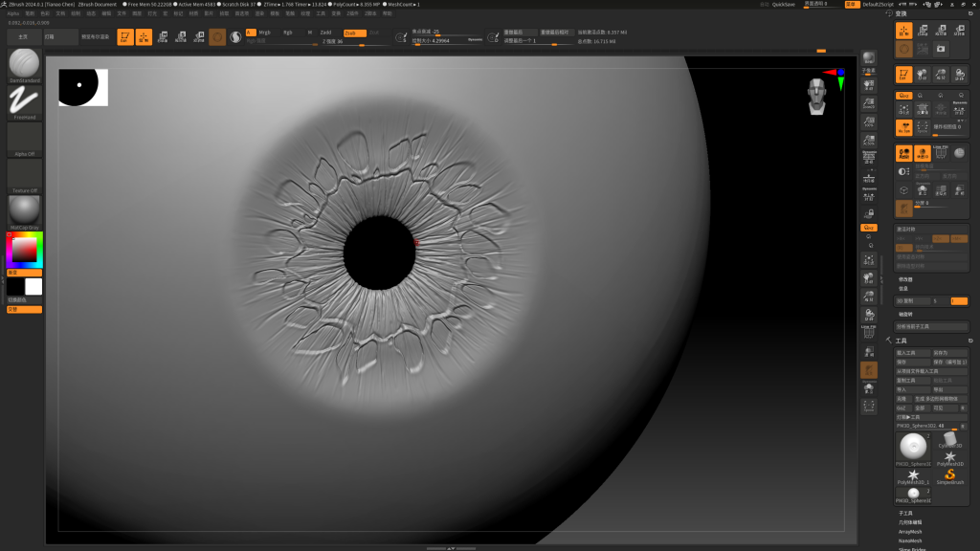
Task: Click the GoZ button
Action: [903, 408]
